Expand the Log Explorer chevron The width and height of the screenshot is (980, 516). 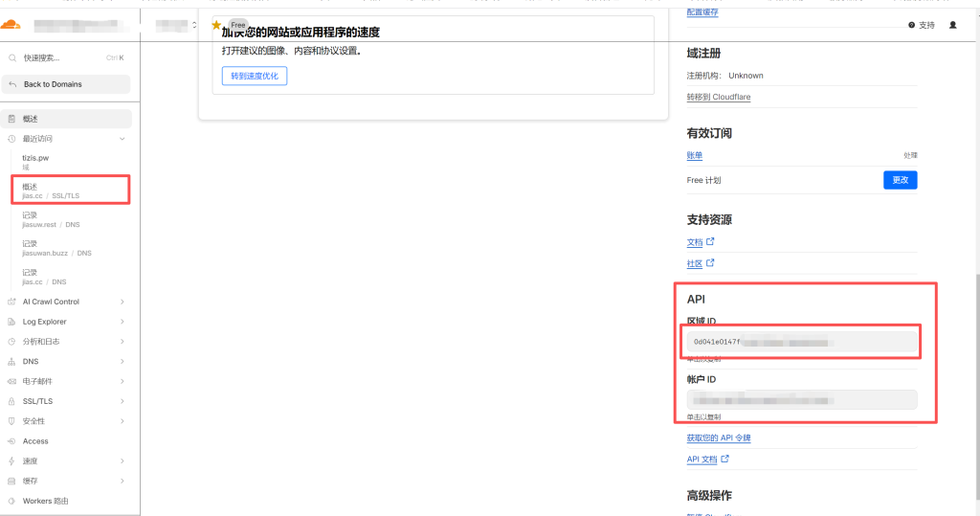tap(122, 322)
